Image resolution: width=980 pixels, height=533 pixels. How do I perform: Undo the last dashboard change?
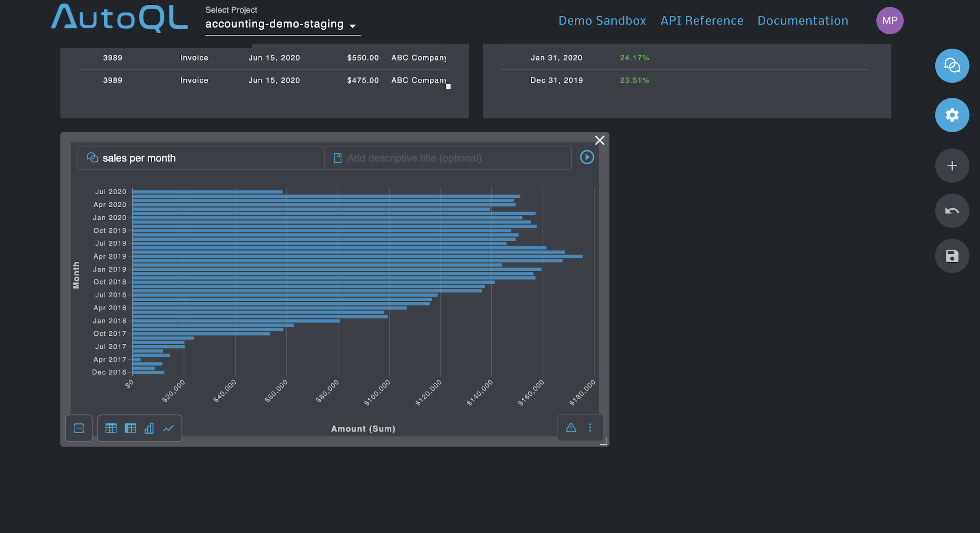click(952, 211)
